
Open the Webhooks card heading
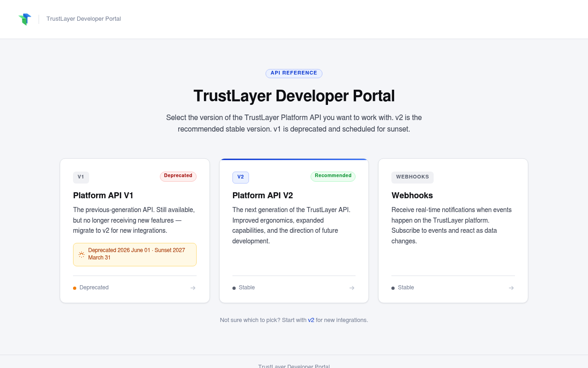tap(412, 195)
